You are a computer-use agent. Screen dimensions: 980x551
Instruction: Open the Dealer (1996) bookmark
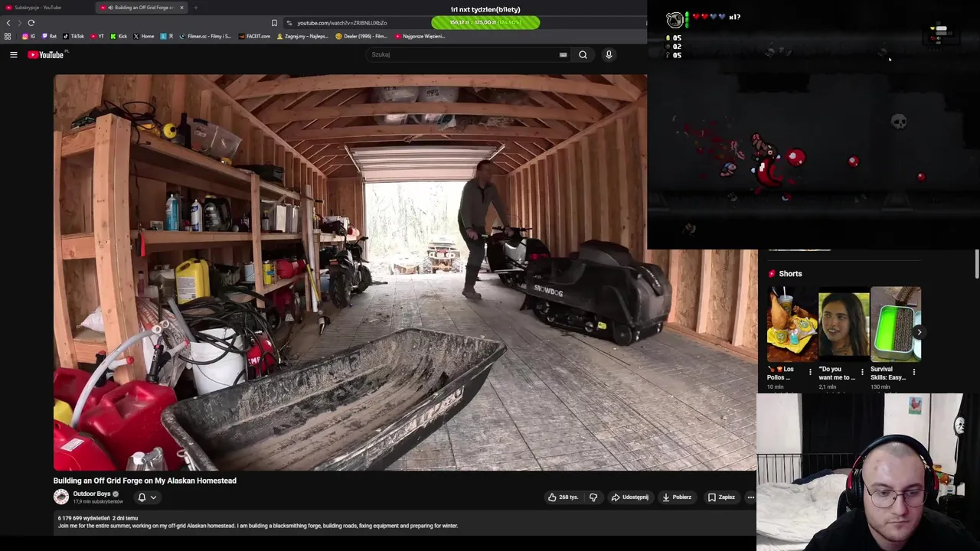(361, 36)
